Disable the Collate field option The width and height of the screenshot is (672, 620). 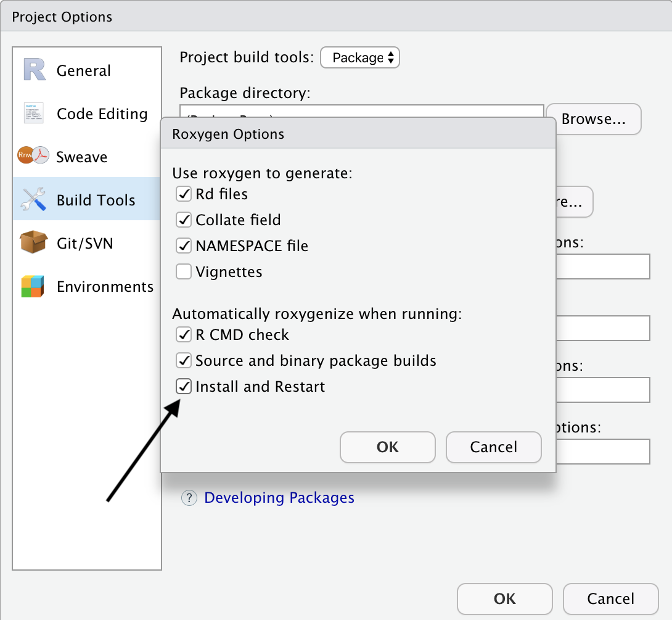pyautogui.click(x=184, y=220)
